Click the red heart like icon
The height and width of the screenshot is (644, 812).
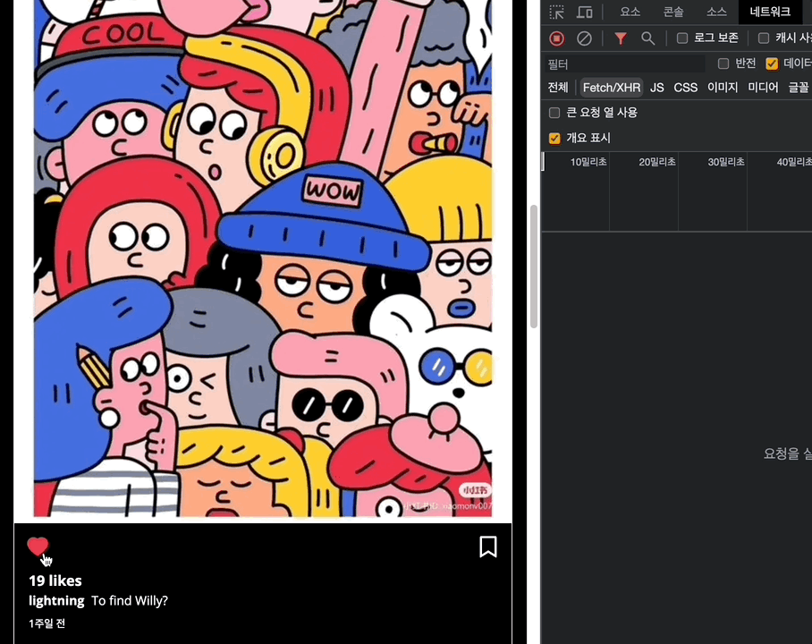click(x=38, y=547)
